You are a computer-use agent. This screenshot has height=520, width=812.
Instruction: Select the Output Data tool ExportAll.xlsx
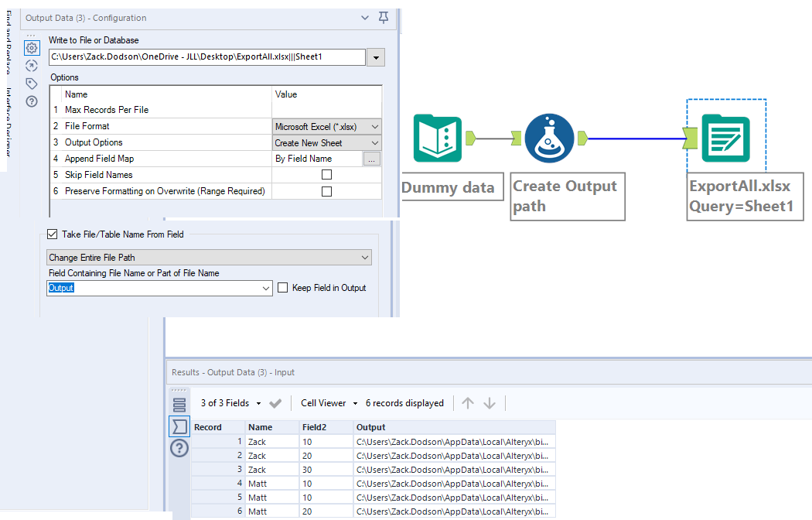[725, 139]
